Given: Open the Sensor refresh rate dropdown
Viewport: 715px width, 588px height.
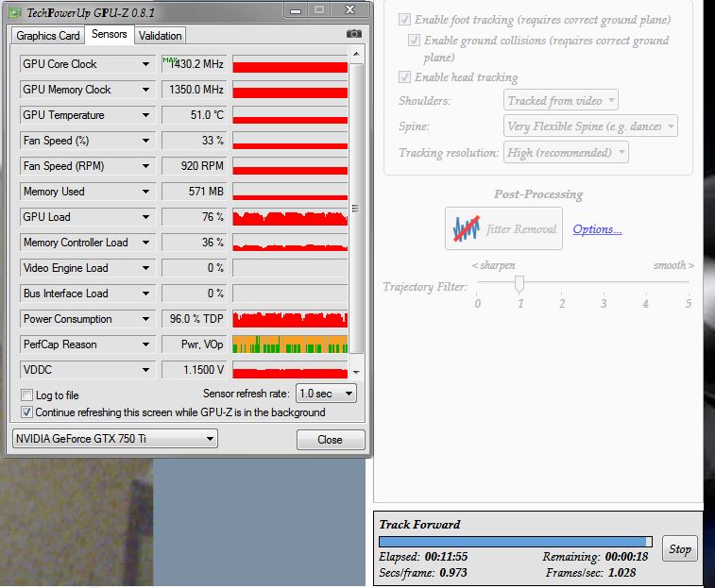Looking at the screenshot, I should click(x=326, y=394).
